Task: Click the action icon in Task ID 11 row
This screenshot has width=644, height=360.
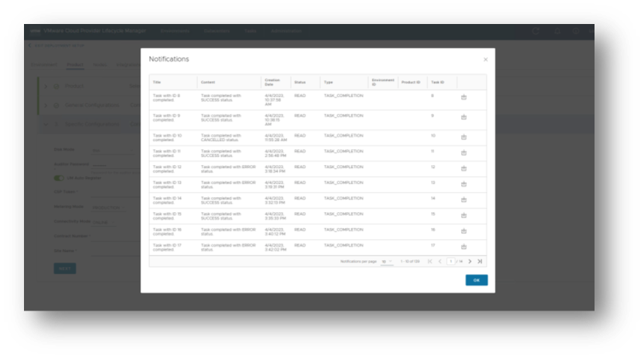Action: click(464, 153)
